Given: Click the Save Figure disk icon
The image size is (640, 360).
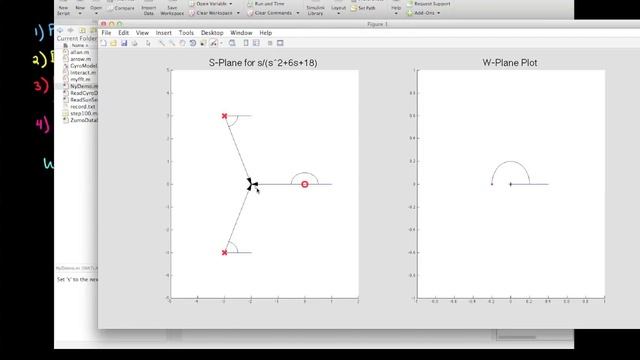Looking at the screenshot, I should 124,43.
